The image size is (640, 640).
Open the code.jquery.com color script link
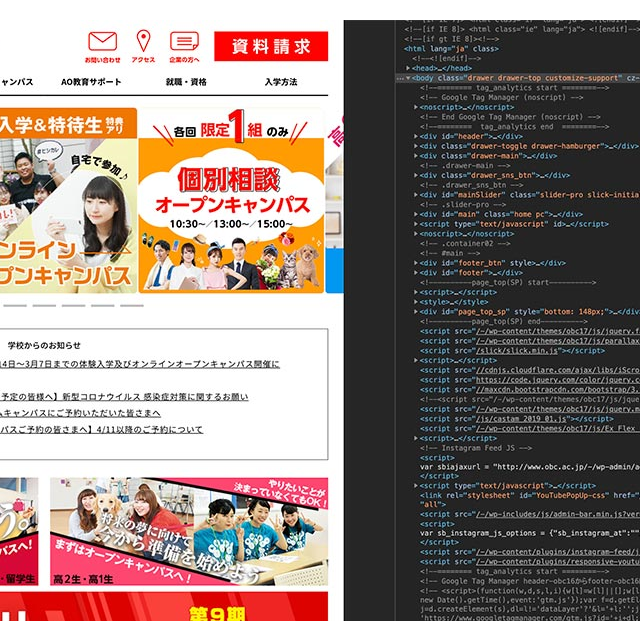tap(558, 380)
